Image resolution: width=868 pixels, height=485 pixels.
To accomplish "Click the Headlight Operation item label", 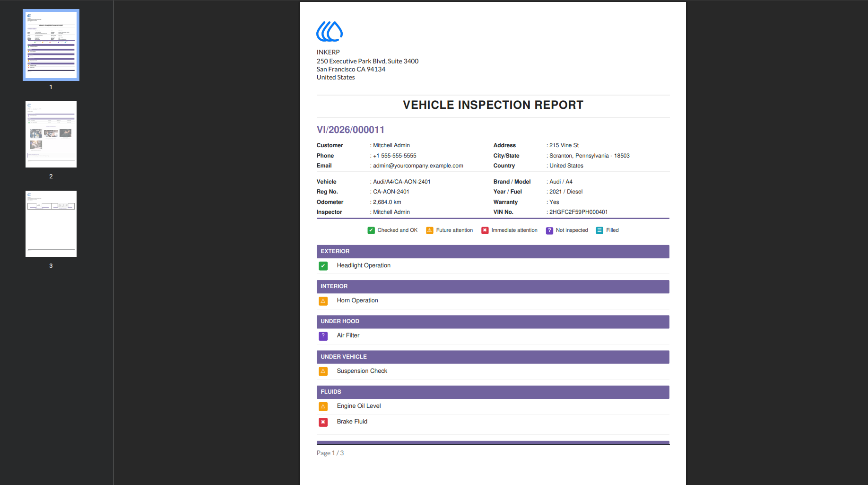I will point(364,265).
